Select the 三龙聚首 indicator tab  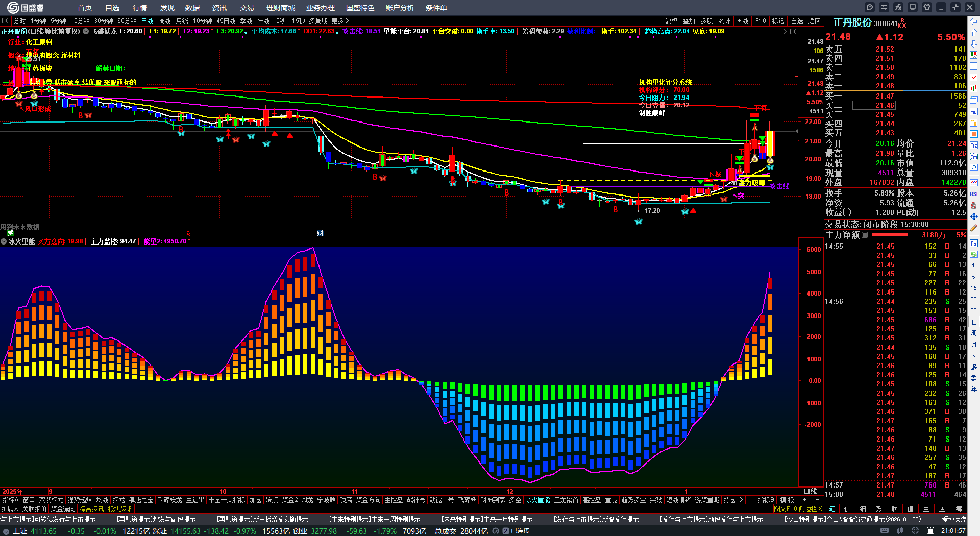click(566, 500)
